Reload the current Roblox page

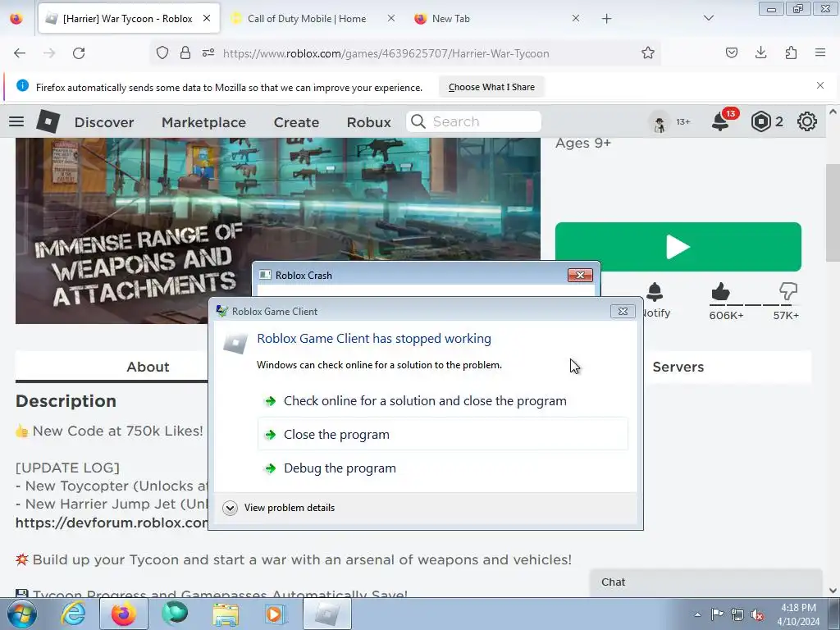click(79, 53)
